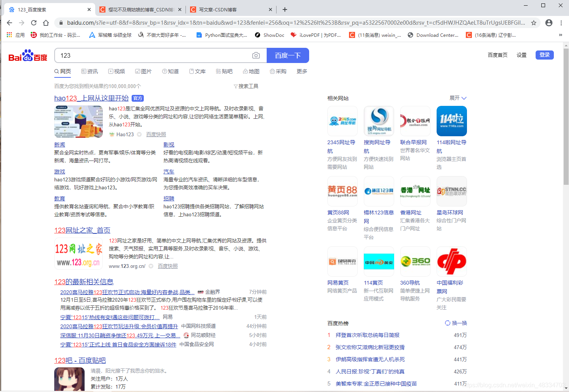
Task: Switch to the 贴吧 search tab
Action: tap(224, 71)
